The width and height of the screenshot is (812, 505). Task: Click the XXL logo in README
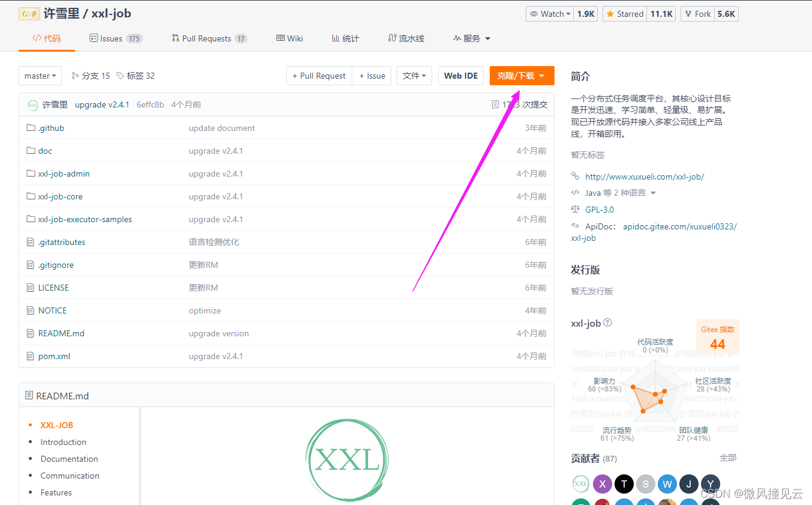(347, 460)
